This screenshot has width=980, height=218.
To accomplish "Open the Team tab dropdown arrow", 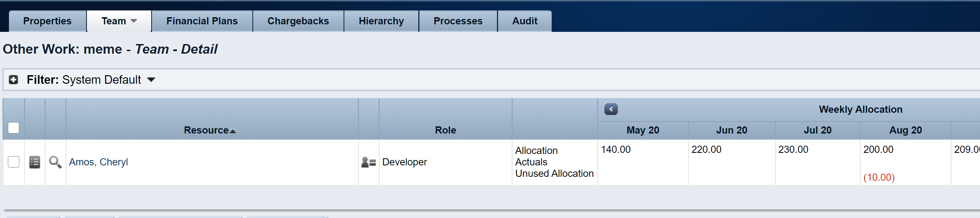I will [x=133, y=21].
